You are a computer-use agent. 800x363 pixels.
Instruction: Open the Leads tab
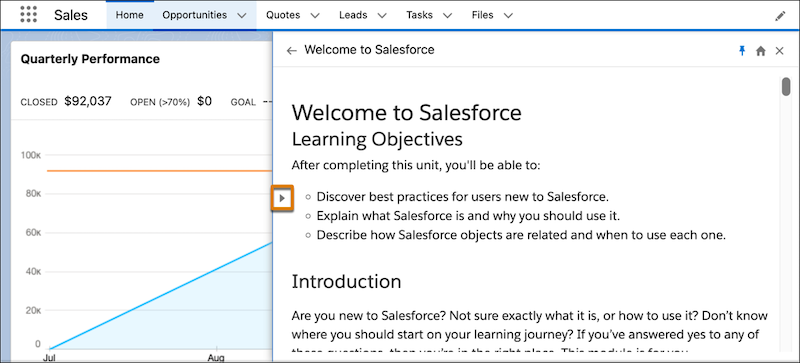pyautogui.click(x=353, y=15)
